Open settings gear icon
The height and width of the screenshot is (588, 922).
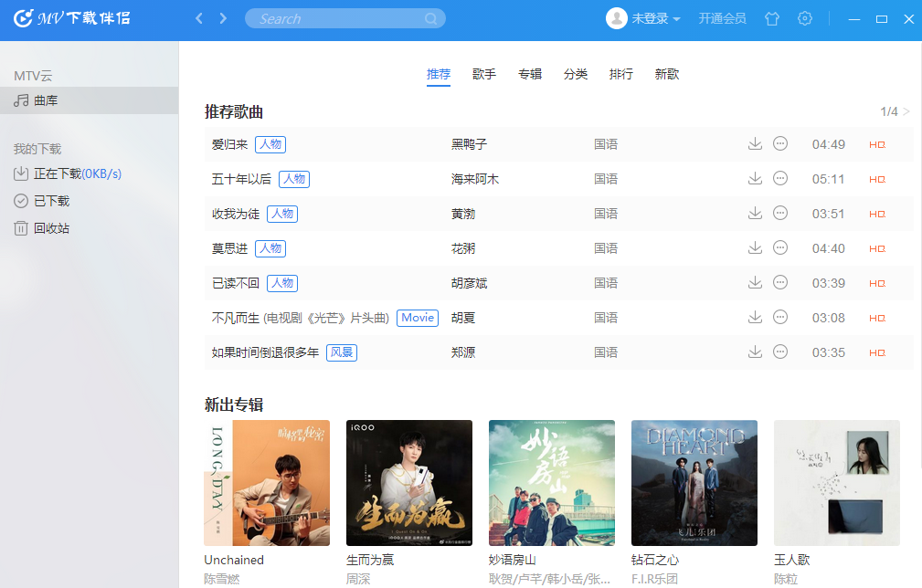point(804,19)
